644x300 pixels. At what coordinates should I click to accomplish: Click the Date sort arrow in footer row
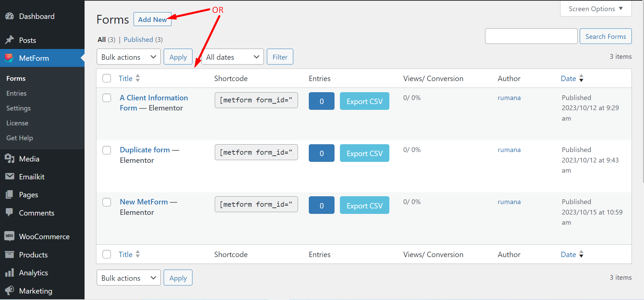point(581,254)
